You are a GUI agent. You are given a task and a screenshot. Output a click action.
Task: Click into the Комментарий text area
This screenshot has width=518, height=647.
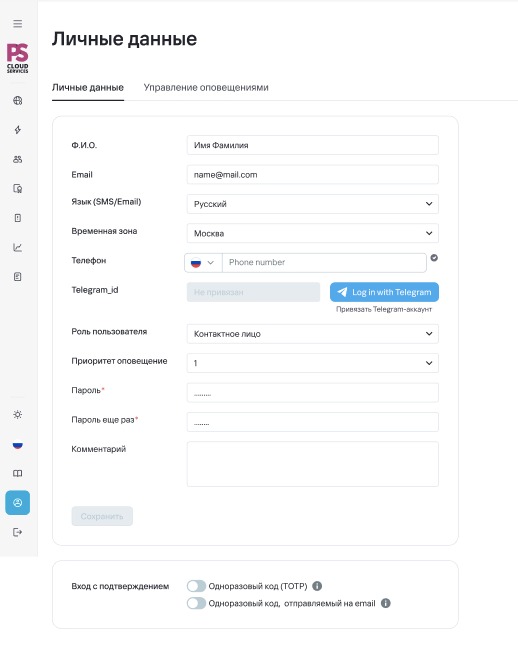pos(312,464)
